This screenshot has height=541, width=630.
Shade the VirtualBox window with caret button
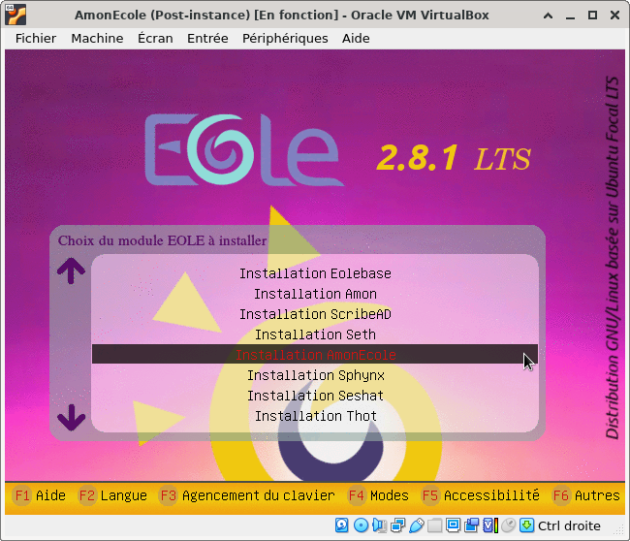548,15
